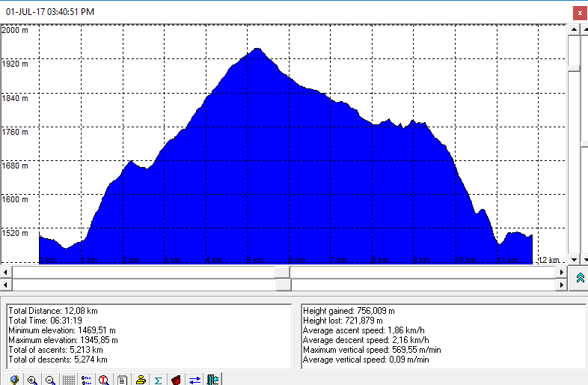Click the up arrow of the chart's vertical scrollbar
588x385 pixels.
[x=574, y=28]
